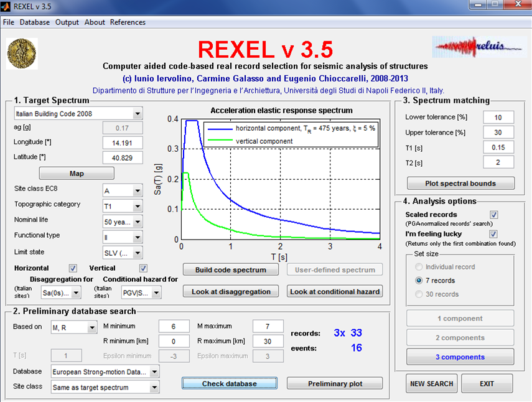
Task: Open the Database menu
Action: pyautogui.click(x=35, y=22)
